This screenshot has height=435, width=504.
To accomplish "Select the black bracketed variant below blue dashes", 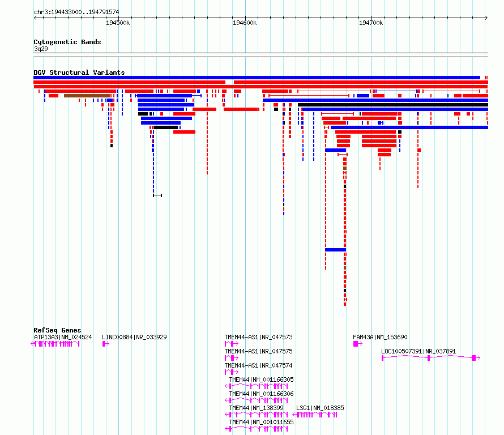I will click(x=157, y=195).
